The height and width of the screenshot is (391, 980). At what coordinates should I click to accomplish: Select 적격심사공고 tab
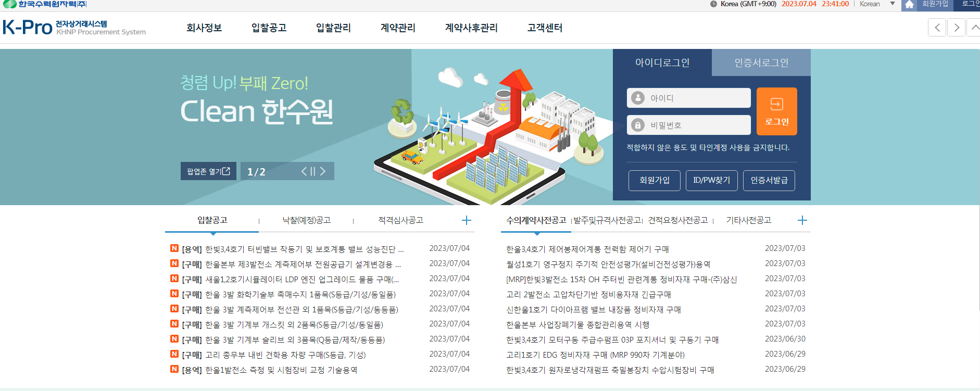click(400, 220)
